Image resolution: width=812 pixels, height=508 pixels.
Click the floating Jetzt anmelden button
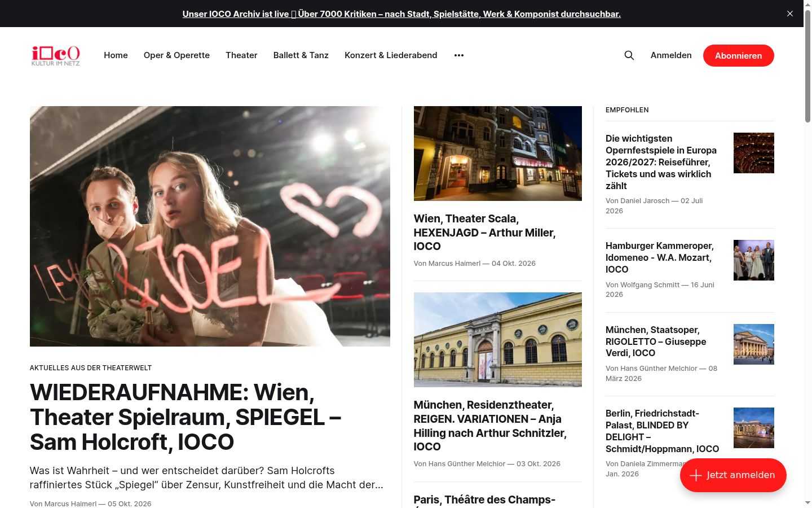point(733,475)
